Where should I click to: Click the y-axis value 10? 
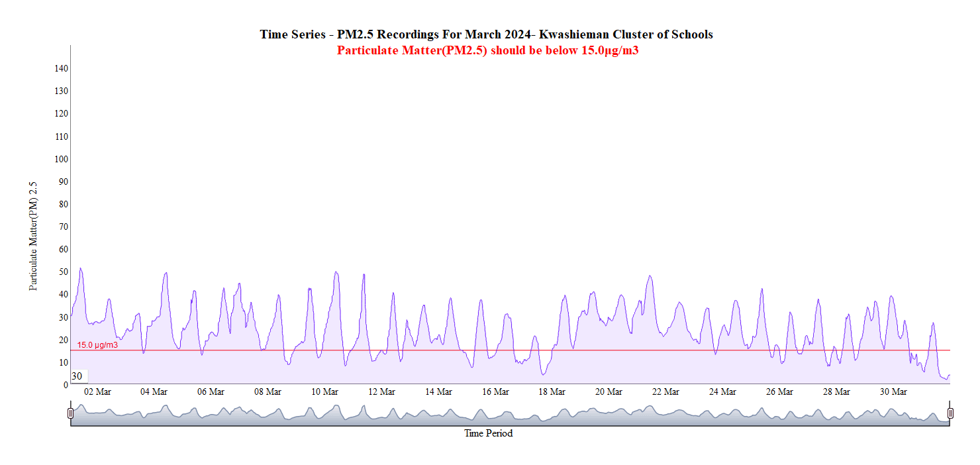[x=64, y=362]
